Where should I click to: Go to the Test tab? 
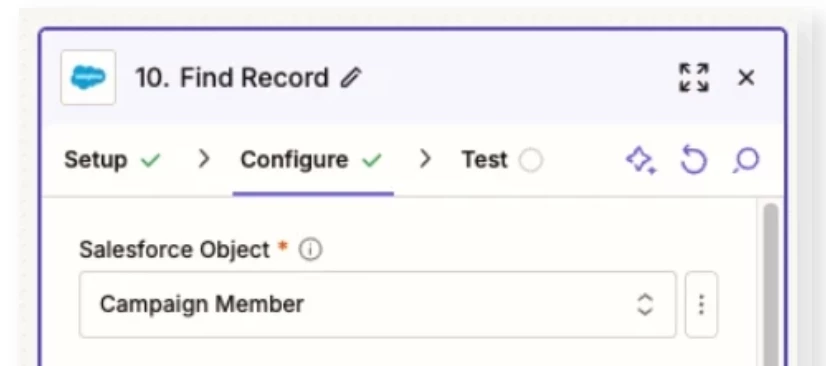(x=485, y=160)
